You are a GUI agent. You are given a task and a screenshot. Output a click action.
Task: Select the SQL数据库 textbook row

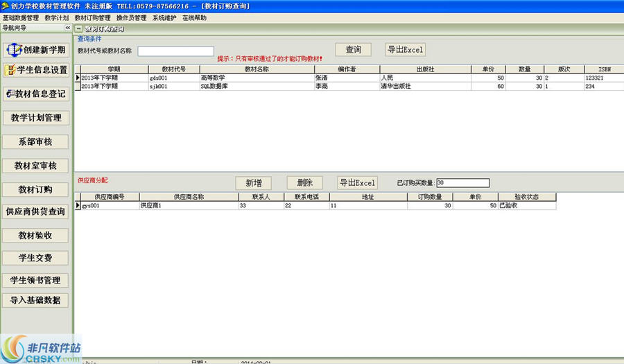349,87
